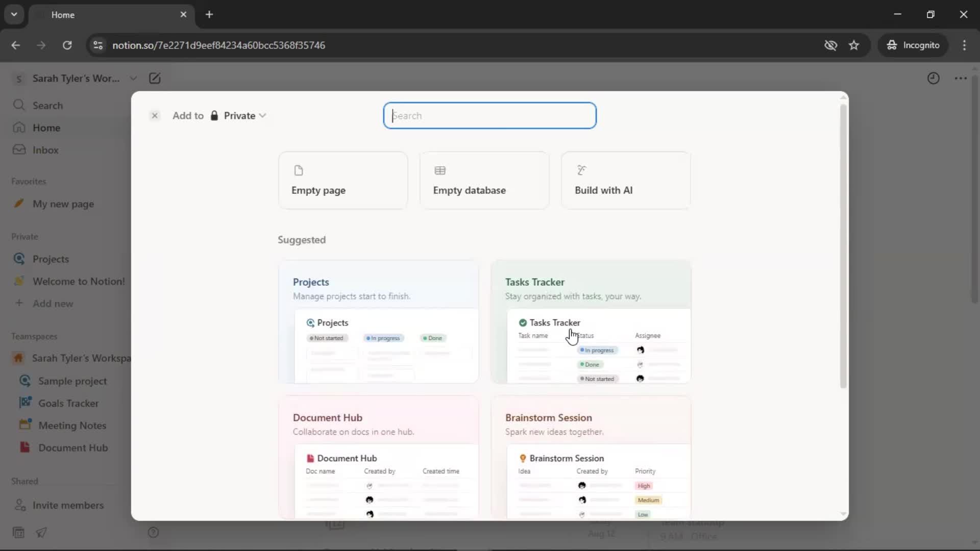Choose the Empty page option
This screenshot has width=980, height=551.
coord(343,180)
